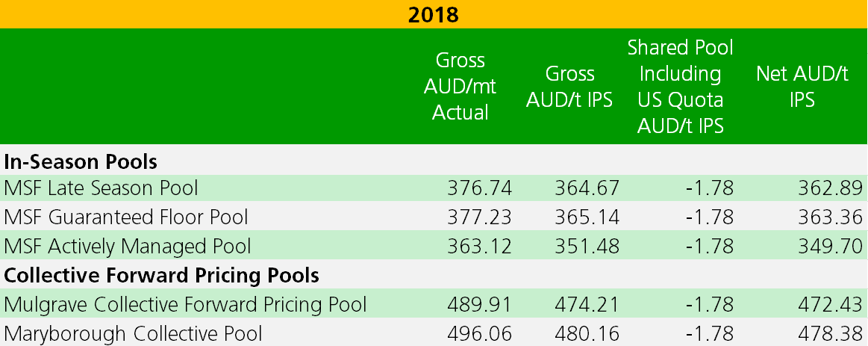
Task: Click the 363.12 Actively Managed gross value
Action: [479, 246]
